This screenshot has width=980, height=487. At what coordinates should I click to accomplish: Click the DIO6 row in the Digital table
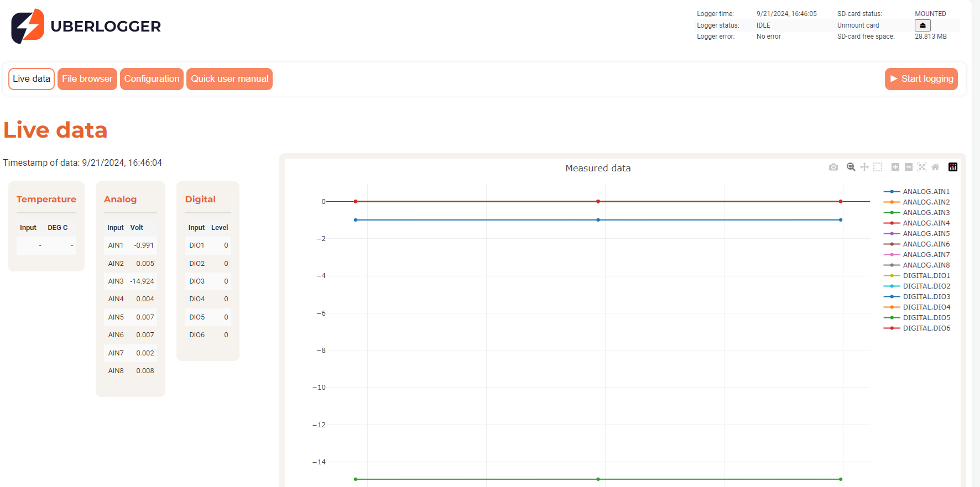[208, 335]
